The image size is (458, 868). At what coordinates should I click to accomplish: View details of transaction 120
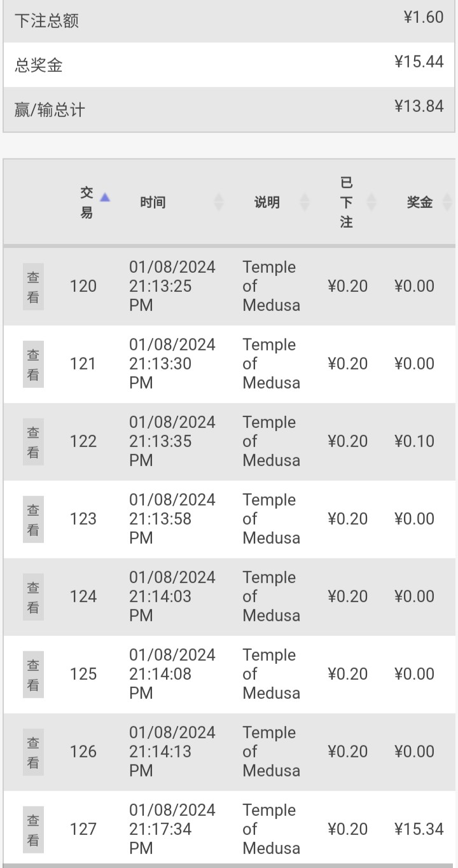pos(33,287)
